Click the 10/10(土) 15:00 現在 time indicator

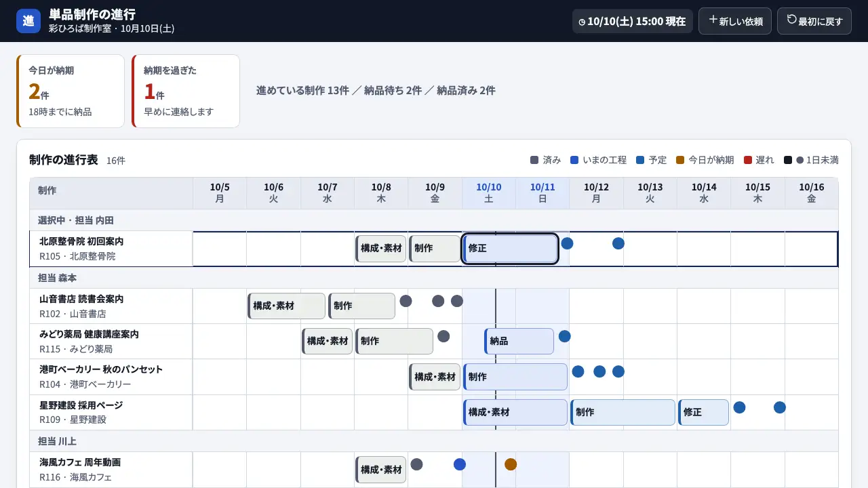point(633,21)
